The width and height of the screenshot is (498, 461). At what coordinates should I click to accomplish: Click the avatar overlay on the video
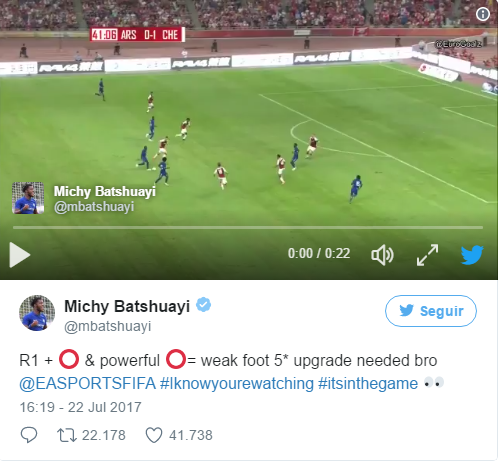(x=28, y=198)
